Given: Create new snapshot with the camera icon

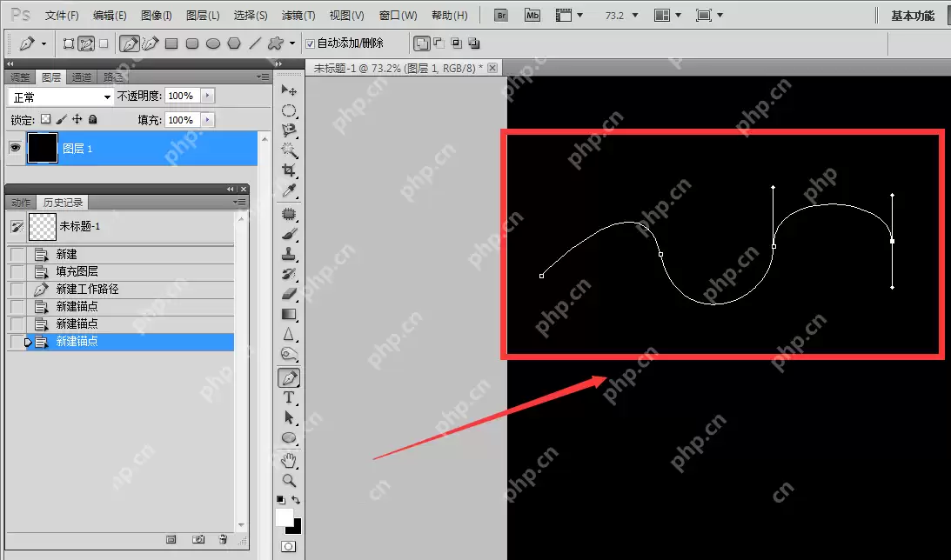Looking at the screenshot, I should click(198, 539).
